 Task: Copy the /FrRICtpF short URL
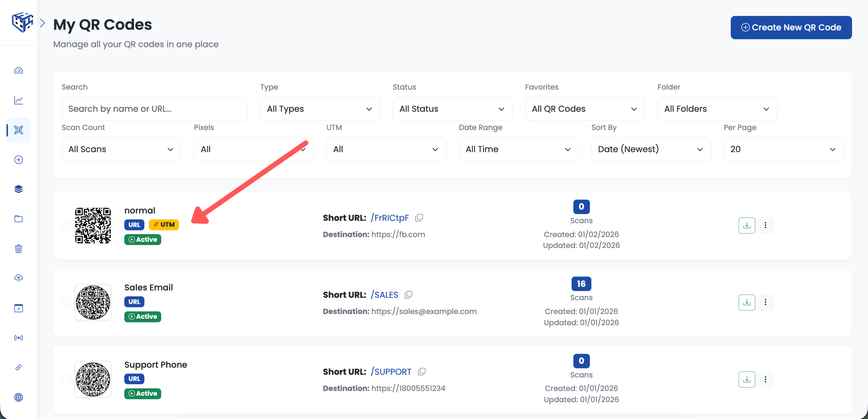[x=419, y=218]
